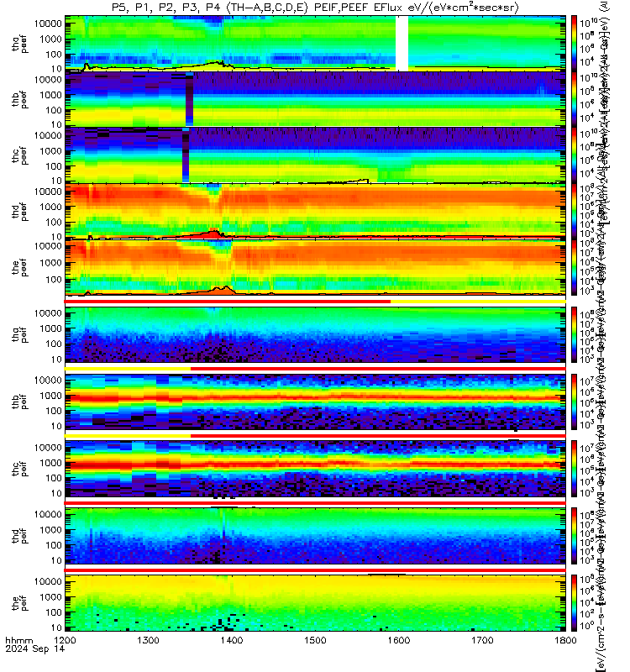Screen dimensions: 630x672
Task: Click the color scale bar beside tha peif
Action: tap(574, 334)
